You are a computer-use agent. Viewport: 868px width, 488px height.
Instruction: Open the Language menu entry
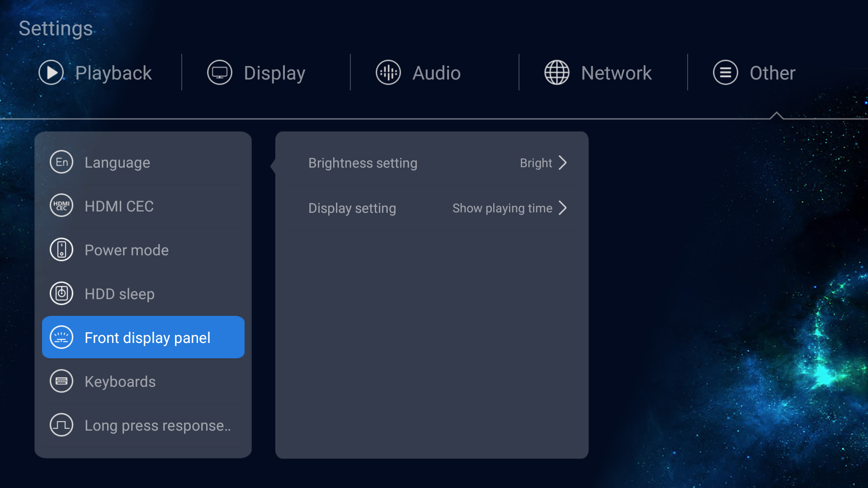coord(143,162)
